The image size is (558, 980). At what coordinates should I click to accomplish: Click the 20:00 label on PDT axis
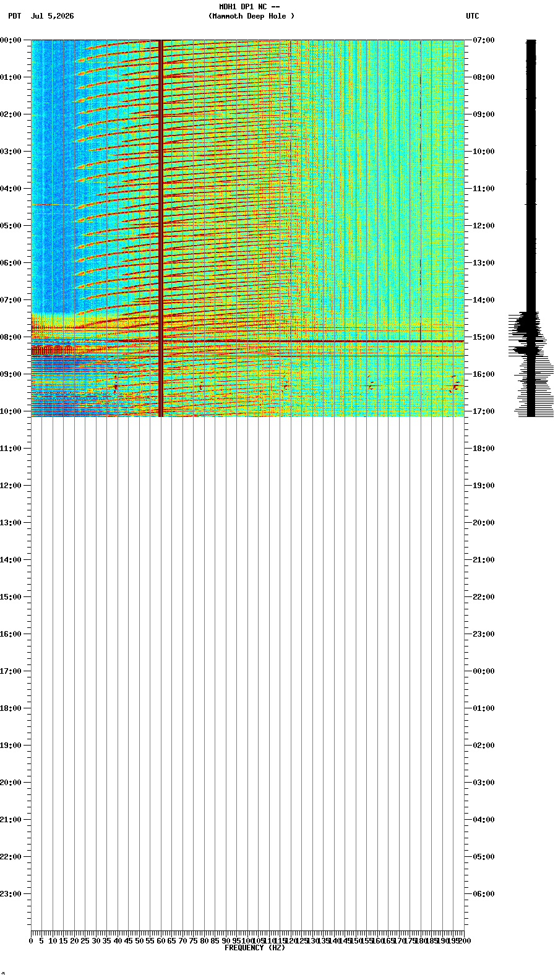point(11,782)
